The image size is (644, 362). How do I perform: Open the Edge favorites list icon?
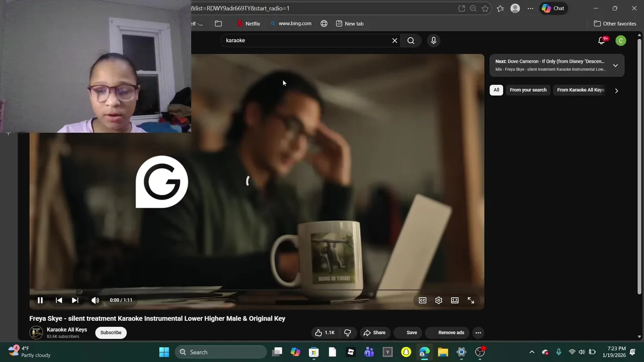(x=500, y=8)
